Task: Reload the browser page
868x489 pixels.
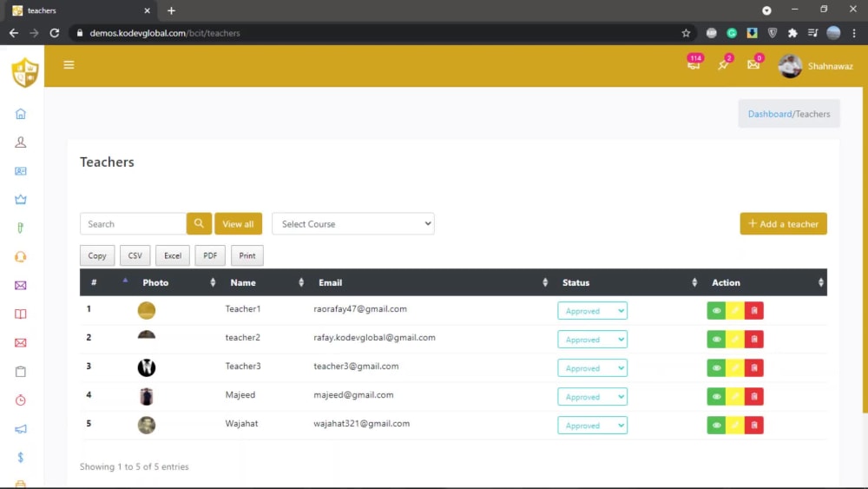Action: [x=54, y=33]
